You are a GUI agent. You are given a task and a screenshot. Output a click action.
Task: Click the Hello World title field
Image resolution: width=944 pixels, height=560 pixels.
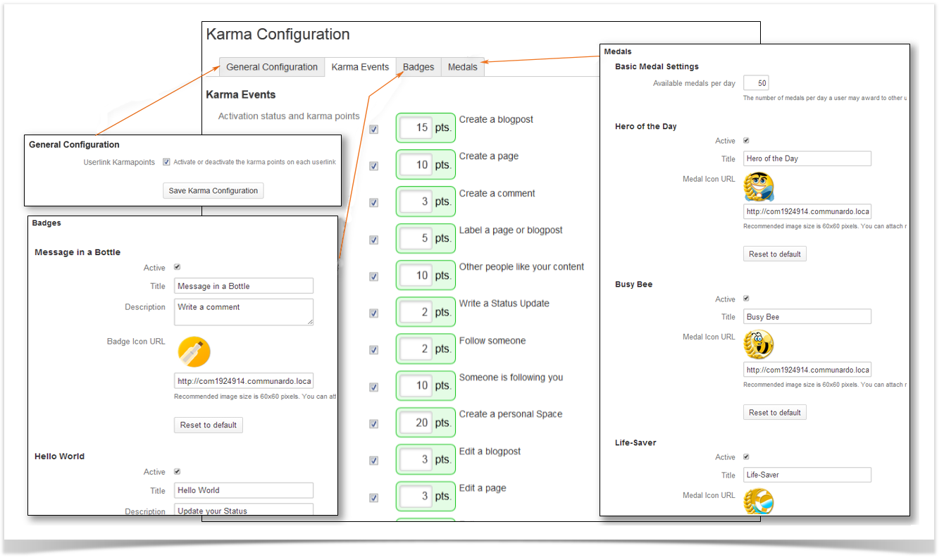(x=243, y=490)
